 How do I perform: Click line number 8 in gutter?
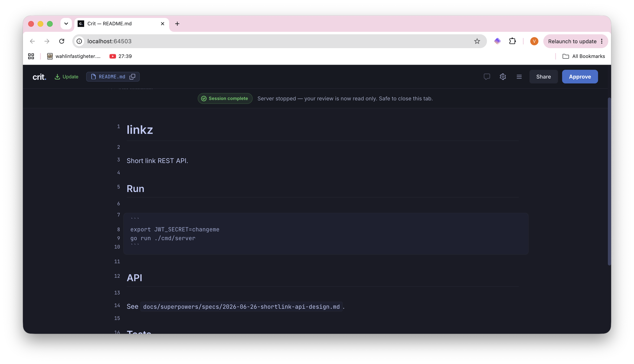pos(118,229)
